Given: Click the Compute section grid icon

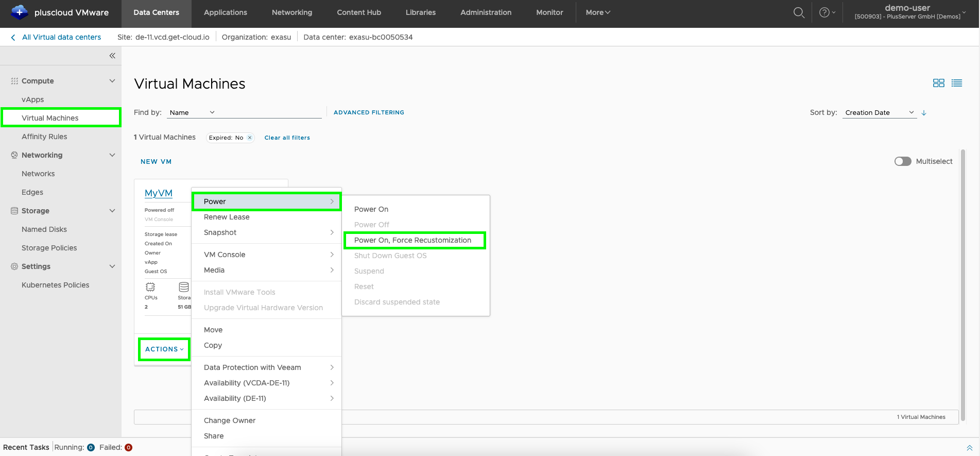Looking at the screenshot, I should [x=14, y=81].
